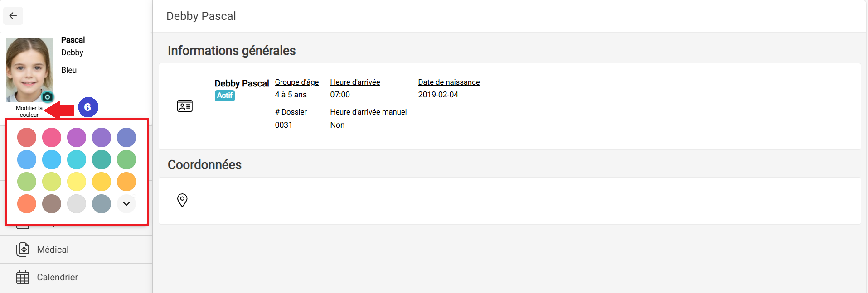Viewport: 868px width, 293px height.
Task: Pick the yellow color swatch
Action: pos(77,182)
